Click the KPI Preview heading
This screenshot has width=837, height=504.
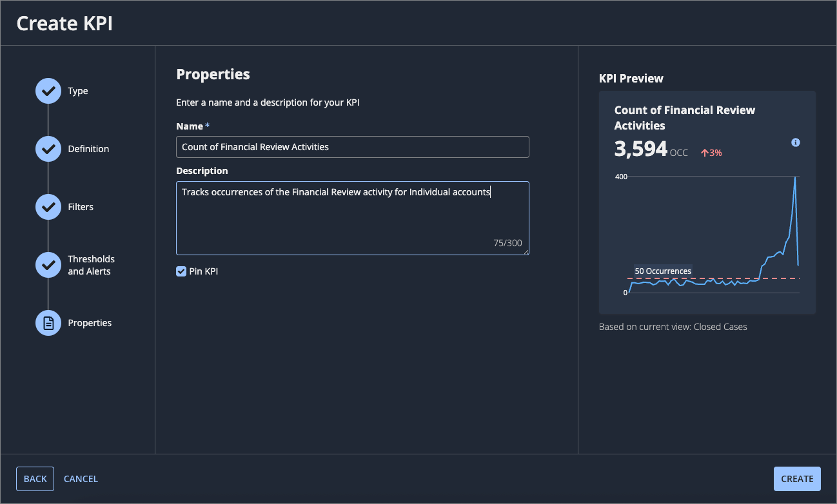[631, 79]
